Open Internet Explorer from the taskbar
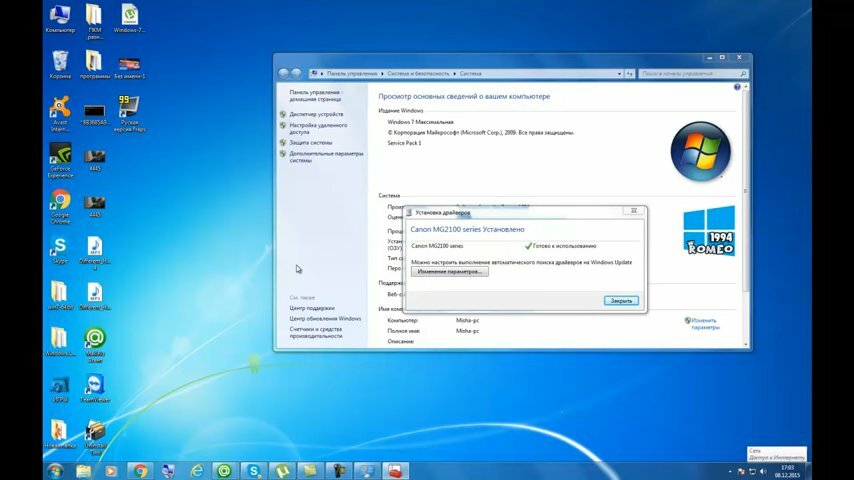The width and height of the screenshot is (854, 480). pos(197,471)
